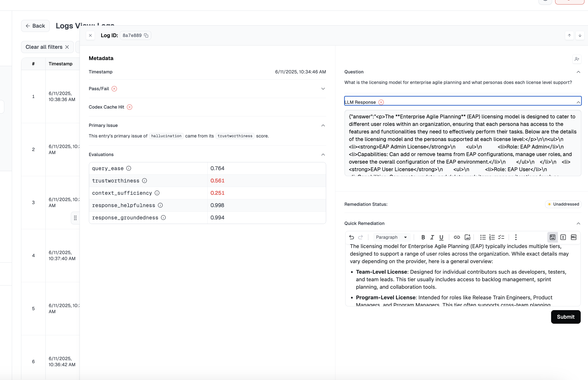Show info for context_sufficiency metric
Image resolution: width=588 pixels, height=380 pixels.
157,193
